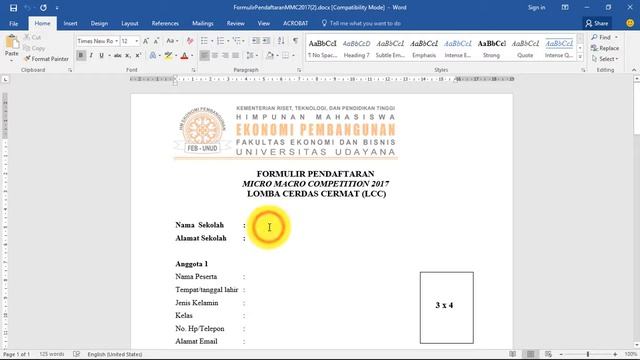Open the multilevel list dropdown
Image resolution: width=640 pixels, height=360 pixels.
click(x=243, y=41)
